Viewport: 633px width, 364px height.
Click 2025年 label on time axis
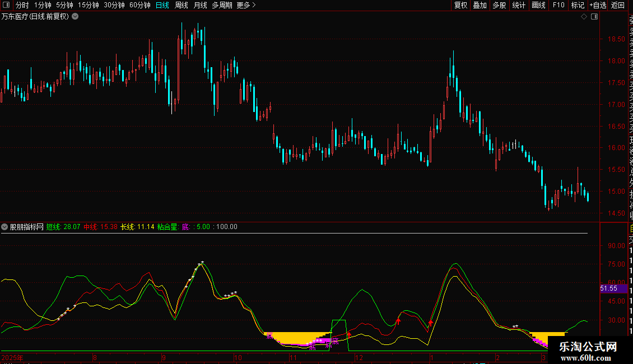[13, 357]
